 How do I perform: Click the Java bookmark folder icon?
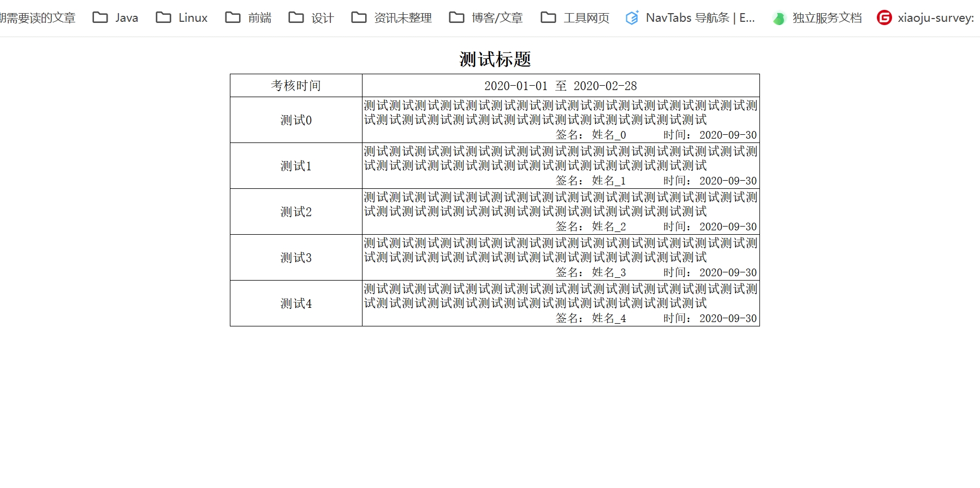tap(100, 17)
